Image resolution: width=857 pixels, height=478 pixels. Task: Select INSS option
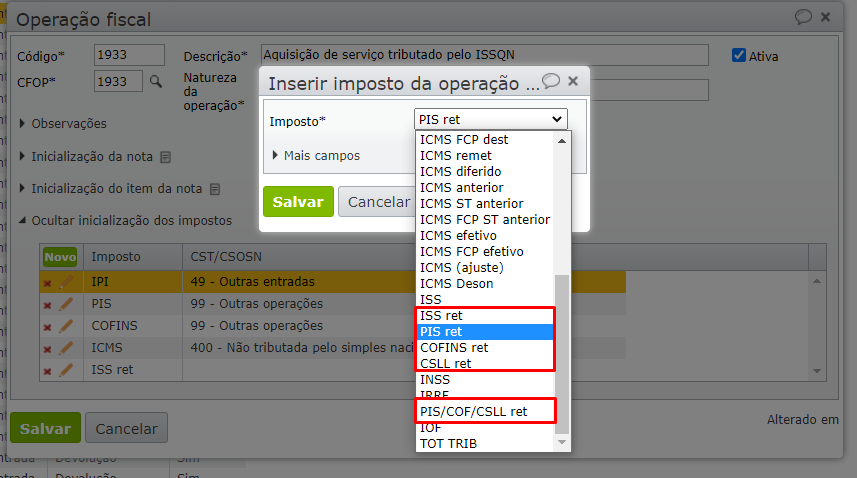click(485, 380)
